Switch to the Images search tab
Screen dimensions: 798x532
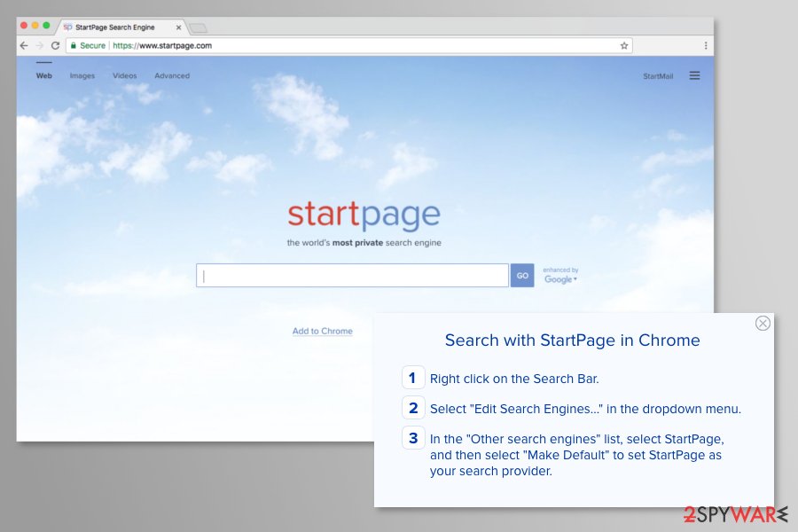82,76
